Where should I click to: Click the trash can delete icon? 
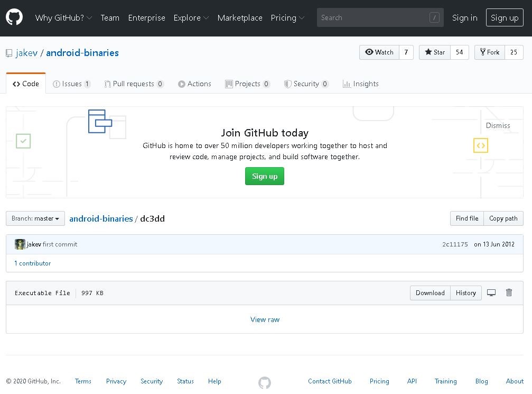click(x=509, y=293)
